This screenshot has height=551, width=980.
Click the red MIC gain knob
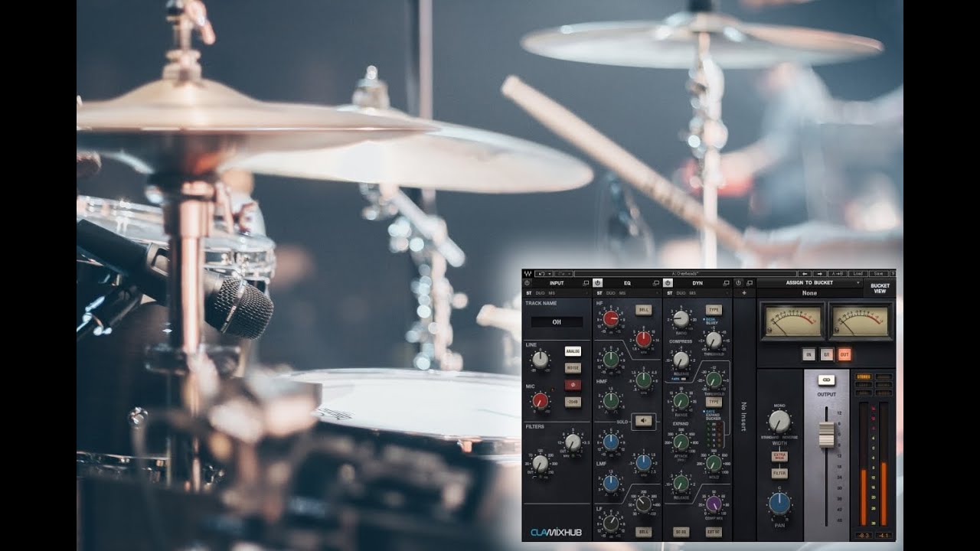pyautogui.click(x=541, y=400)
